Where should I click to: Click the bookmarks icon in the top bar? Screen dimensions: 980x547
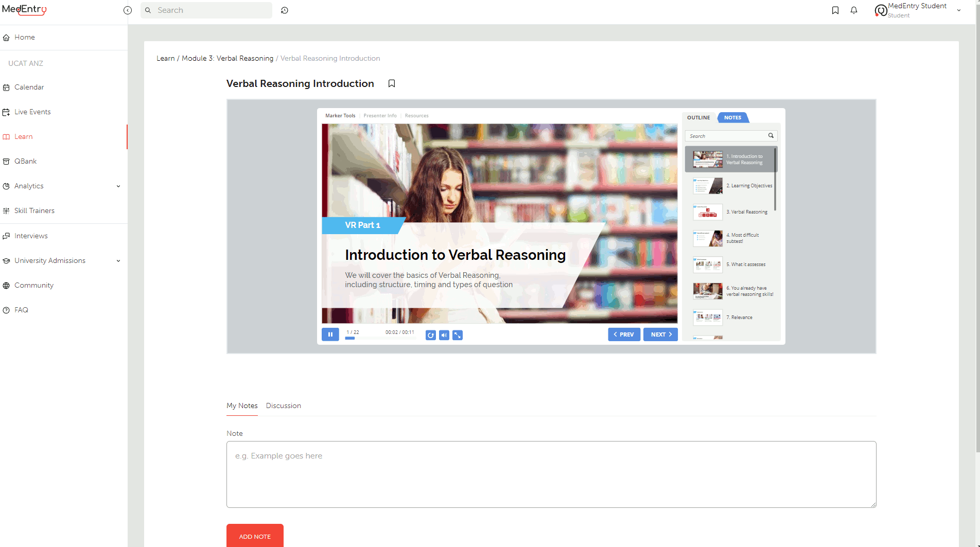click(x=835, y=10)
